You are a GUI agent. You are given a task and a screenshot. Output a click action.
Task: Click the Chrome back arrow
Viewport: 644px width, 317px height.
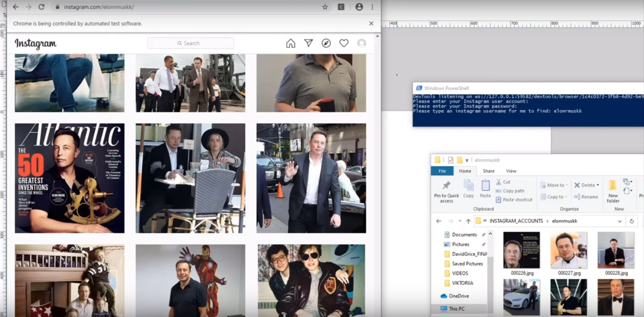(16, 7)
